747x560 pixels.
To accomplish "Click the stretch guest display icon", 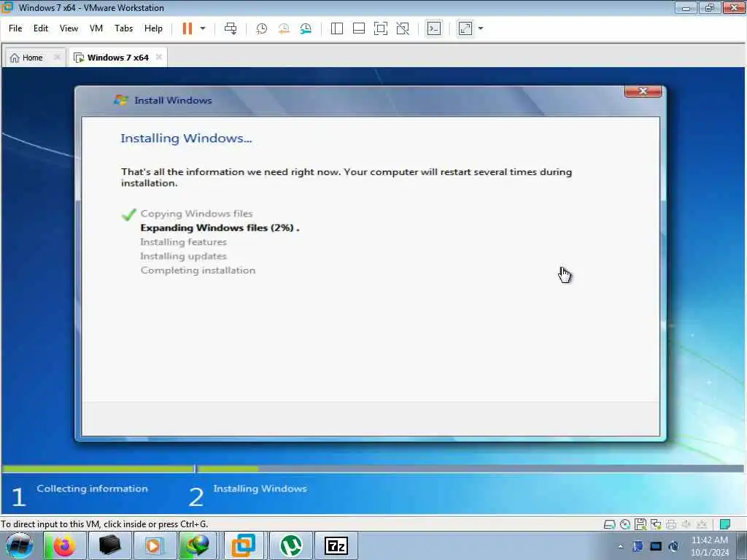I will point(465,28).
